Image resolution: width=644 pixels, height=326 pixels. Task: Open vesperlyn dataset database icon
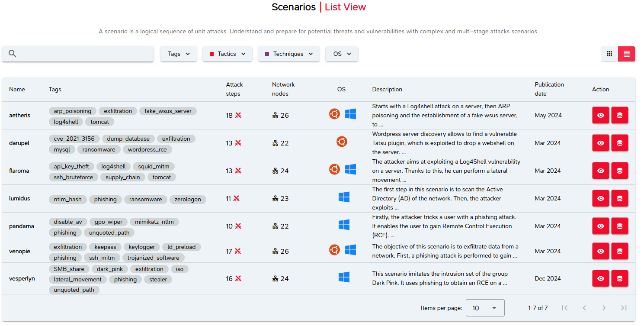[x=620, y=278]
